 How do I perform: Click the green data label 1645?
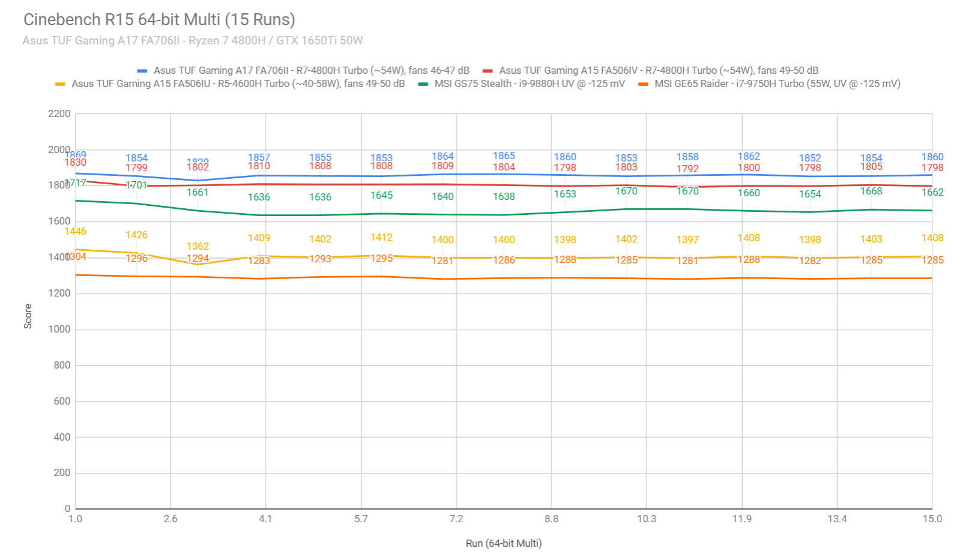(x=381, y=196)
